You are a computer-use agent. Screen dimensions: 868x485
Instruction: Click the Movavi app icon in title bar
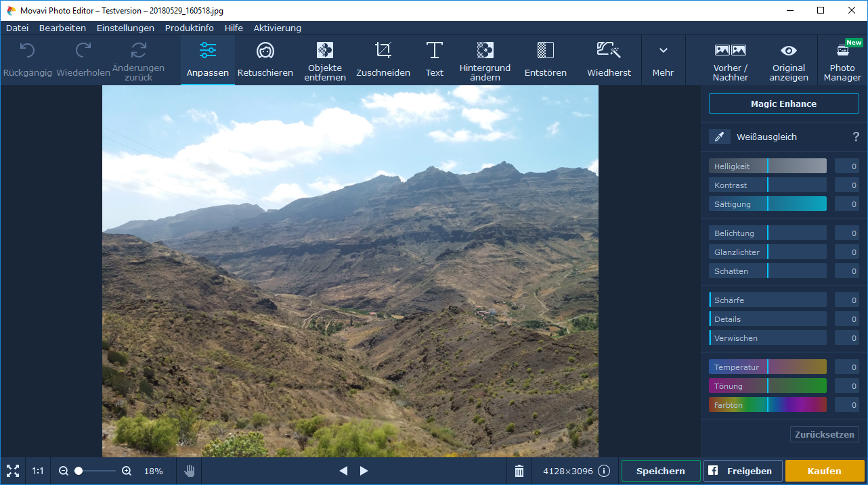(12, 10)
